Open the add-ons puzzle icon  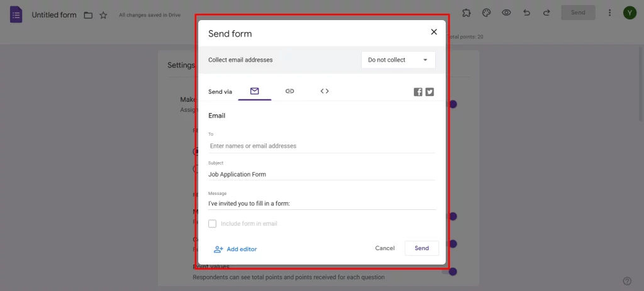coord(466,13)
